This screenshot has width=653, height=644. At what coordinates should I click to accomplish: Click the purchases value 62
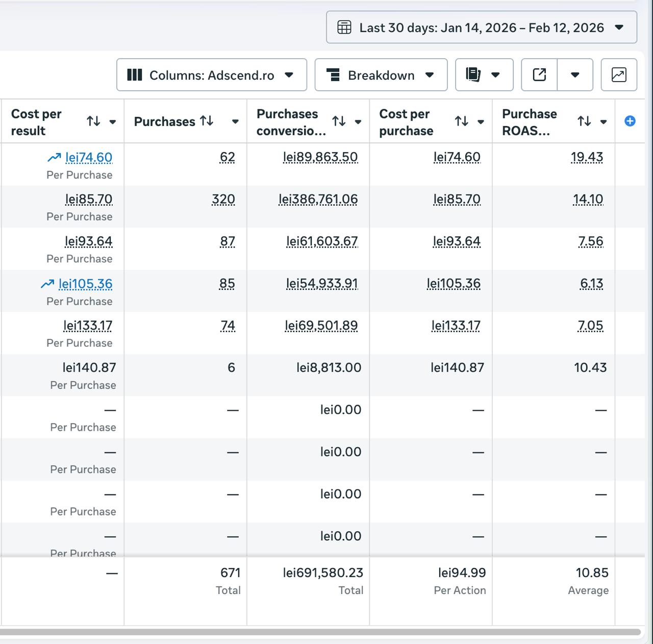point(228,157)
